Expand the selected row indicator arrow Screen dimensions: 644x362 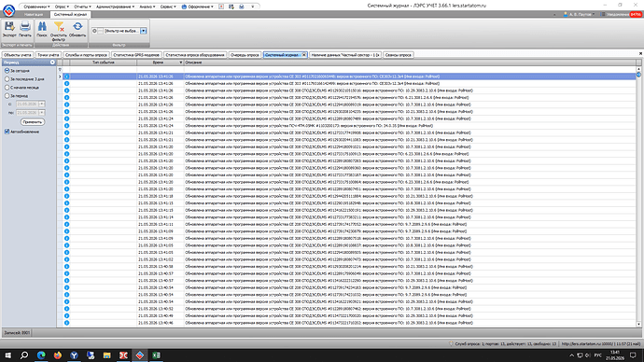coord(60,77)
